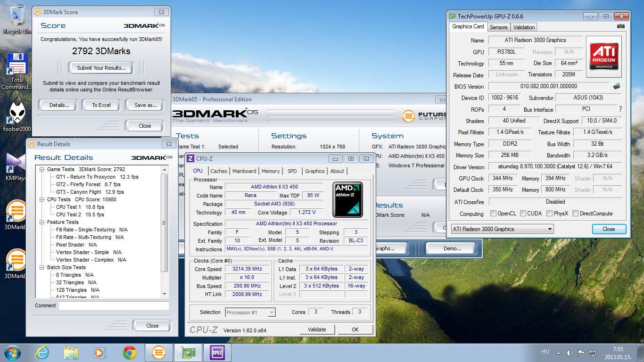The image size is (644, 362).
Task: Click Close in GPU-Z window
Action: coord(609,229)
